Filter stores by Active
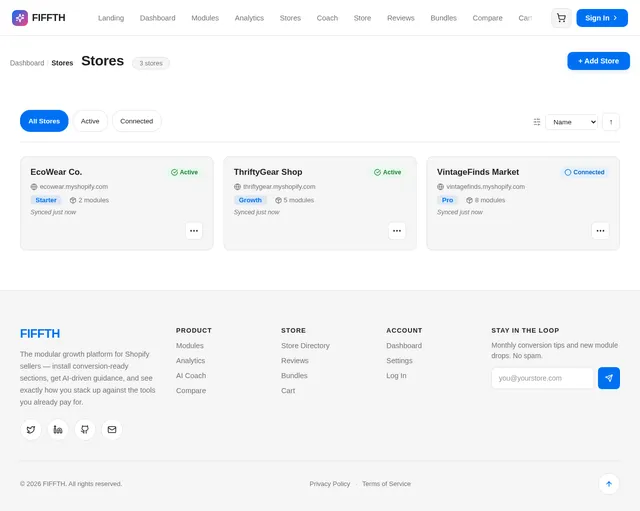 pos(90,121)
